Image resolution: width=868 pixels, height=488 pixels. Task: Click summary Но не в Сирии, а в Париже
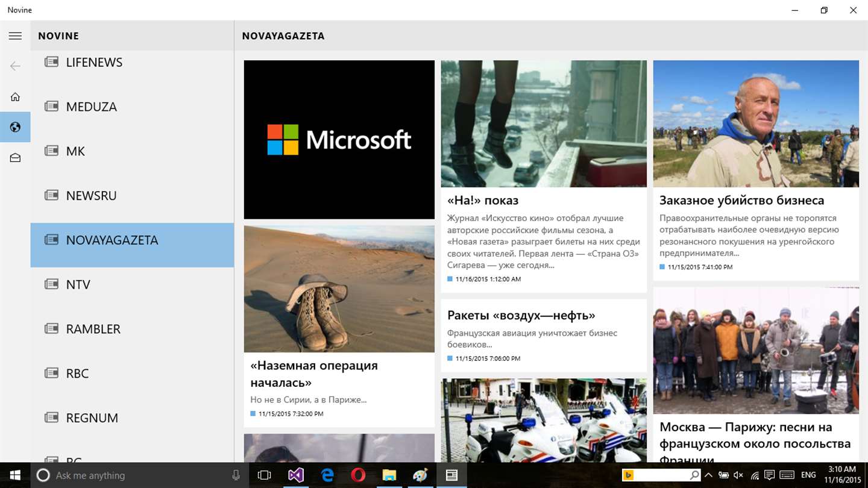(309, 399)
